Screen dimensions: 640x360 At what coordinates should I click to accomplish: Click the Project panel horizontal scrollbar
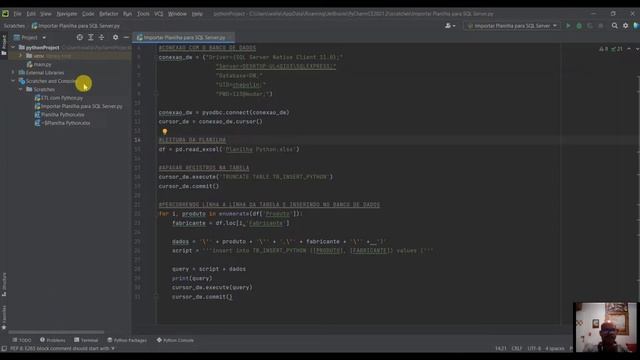pyautogui.click(x=56, y=332)
